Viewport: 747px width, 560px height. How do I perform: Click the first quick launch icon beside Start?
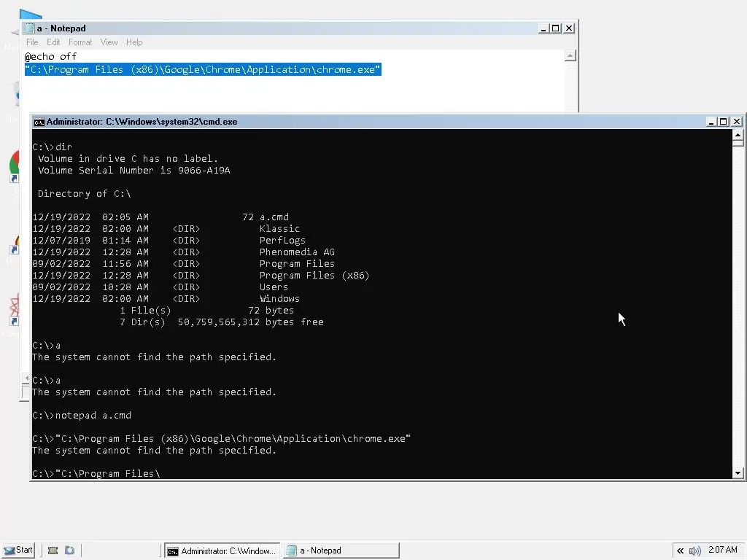(53, 551)
